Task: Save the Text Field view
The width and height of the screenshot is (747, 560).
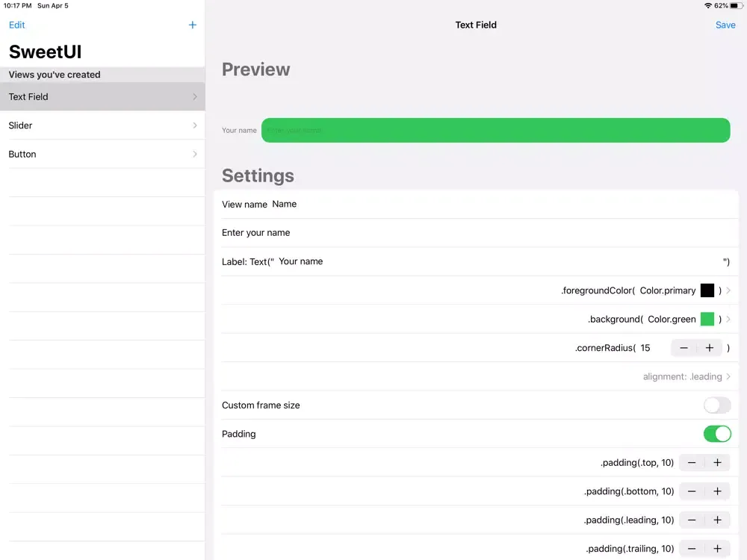Action: click(x=725, y=25)
